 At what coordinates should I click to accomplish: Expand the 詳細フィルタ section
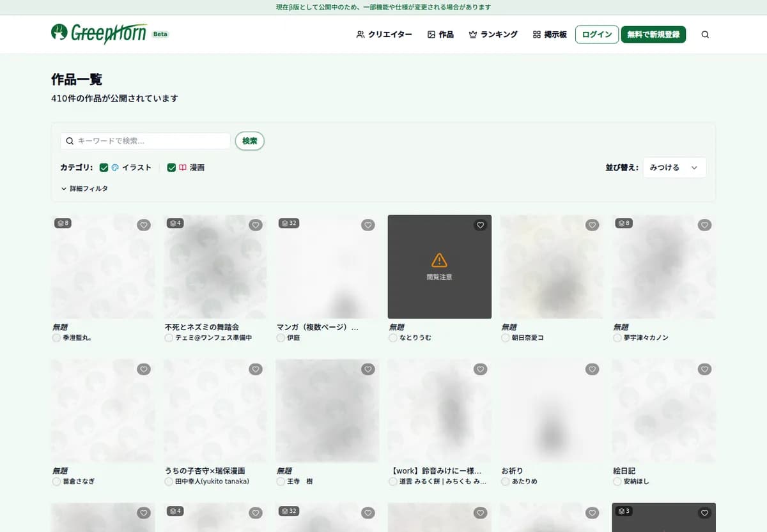84,189
